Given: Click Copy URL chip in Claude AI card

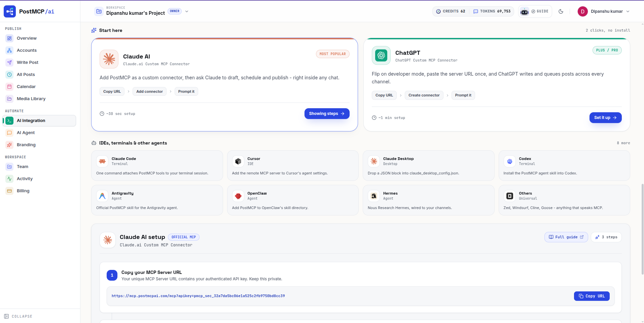Looking at the screenshot, I should tap(112, 91).
